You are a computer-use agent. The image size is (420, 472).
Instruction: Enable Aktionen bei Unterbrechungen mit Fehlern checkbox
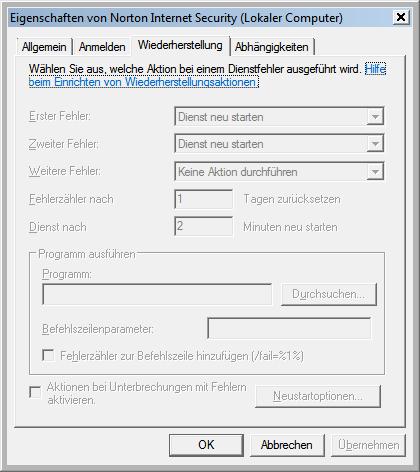[35, 392]
